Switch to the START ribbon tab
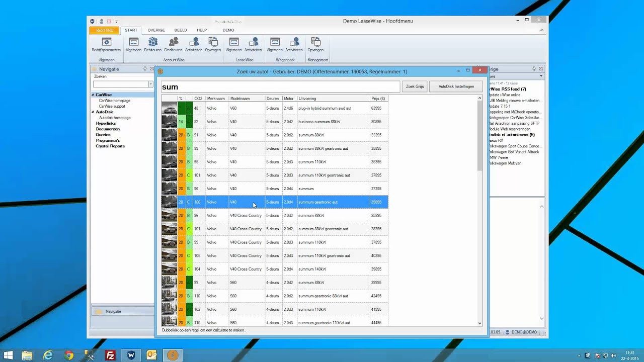 pos(131,30)
